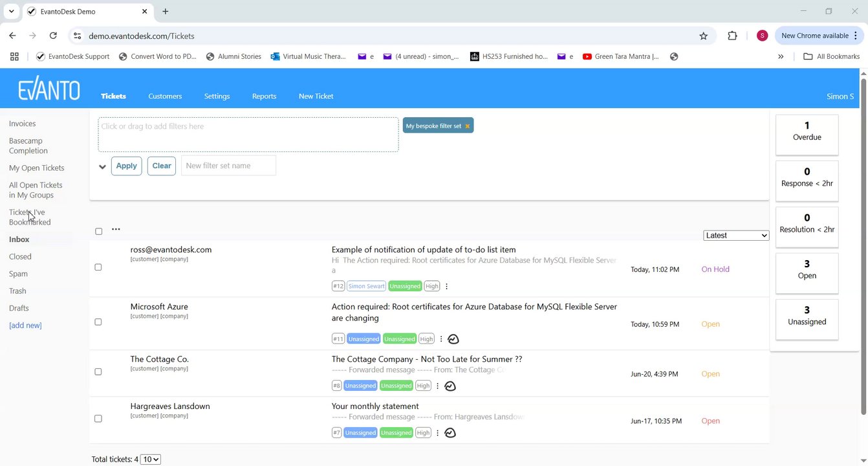Open Simon S user menu

[x=840, y=96]
